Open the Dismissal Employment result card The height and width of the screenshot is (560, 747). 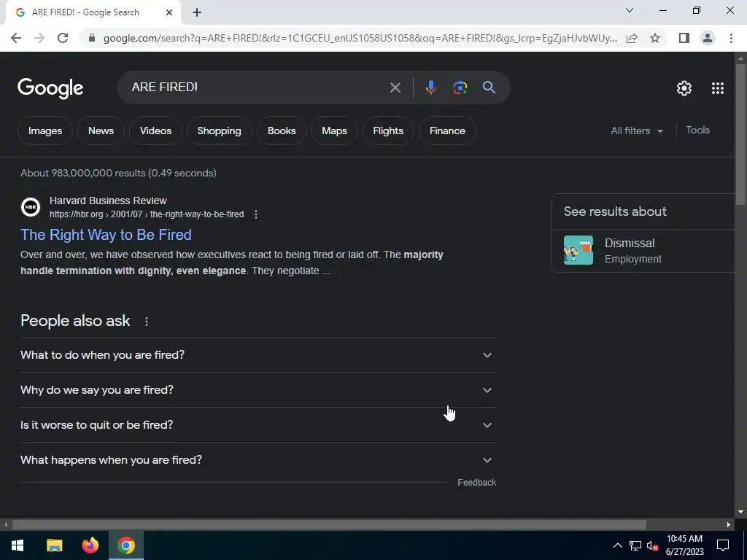[x=643, y=251]
